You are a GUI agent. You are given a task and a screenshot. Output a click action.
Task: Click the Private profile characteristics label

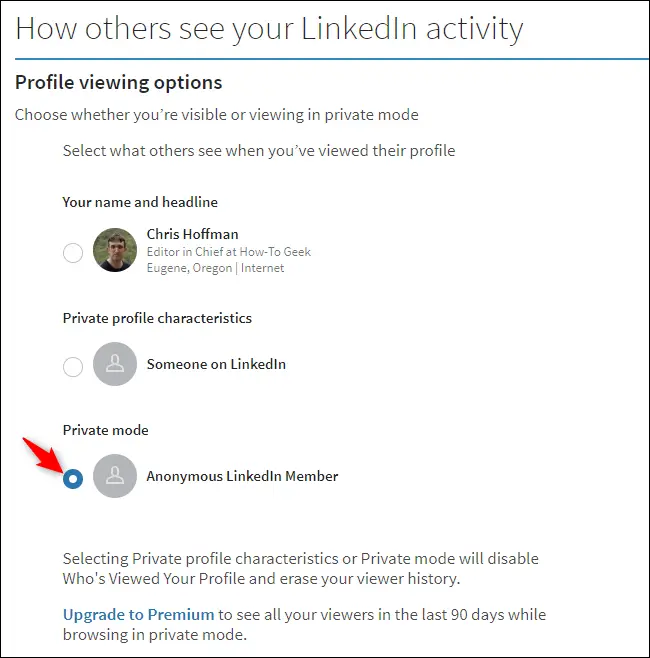click(x=157, y=318)
